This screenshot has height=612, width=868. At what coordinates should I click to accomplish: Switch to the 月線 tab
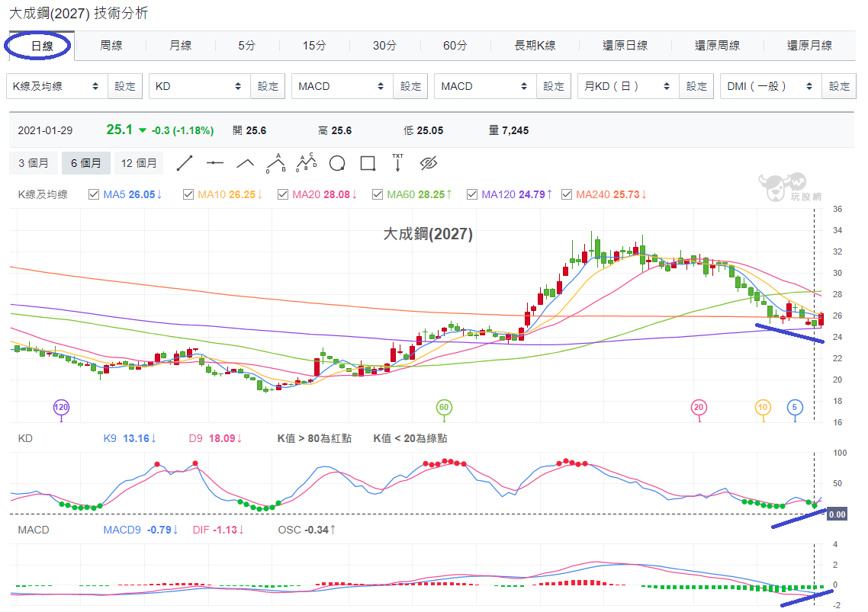click(x=181, y=46)
